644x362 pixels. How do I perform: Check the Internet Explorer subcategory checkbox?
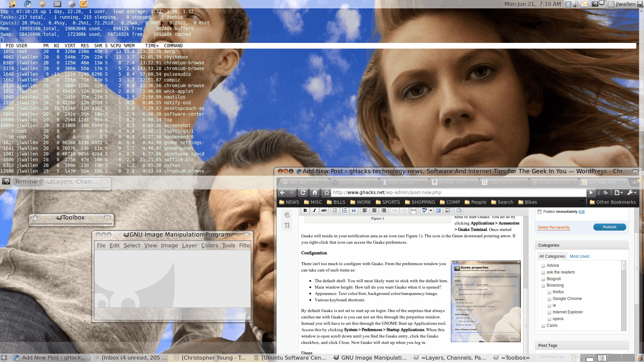tap(549, 312)
